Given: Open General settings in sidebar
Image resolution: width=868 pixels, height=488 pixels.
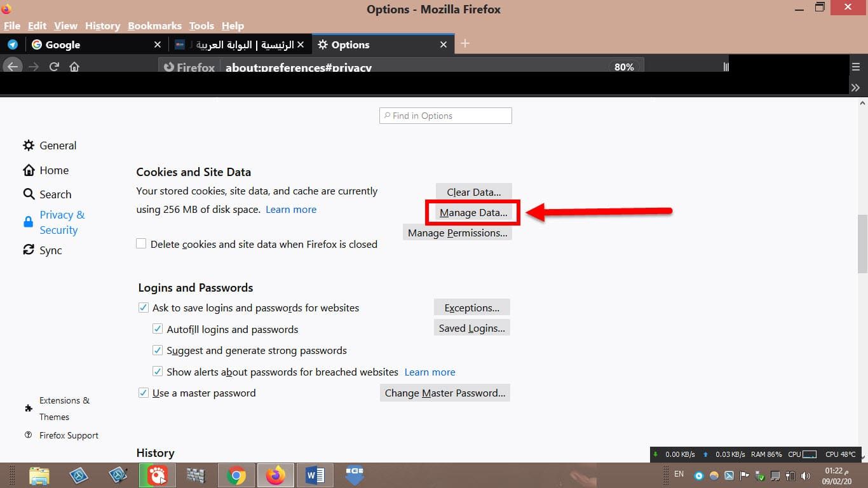Looking at the screenshot, I should click(x=50, y=146).
